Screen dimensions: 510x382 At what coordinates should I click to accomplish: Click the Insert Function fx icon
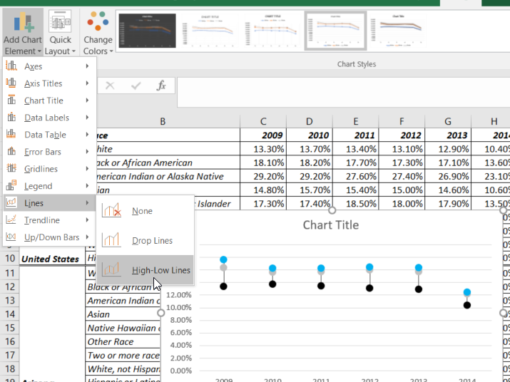pos(161,86)
